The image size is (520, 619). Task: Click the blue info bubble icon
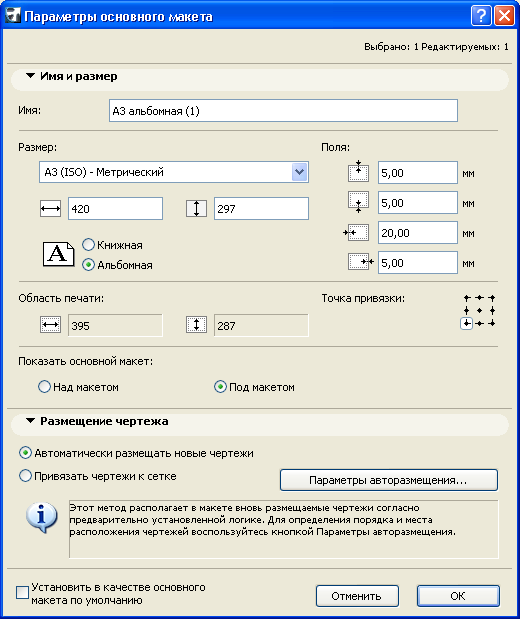(x=41, y=517)
